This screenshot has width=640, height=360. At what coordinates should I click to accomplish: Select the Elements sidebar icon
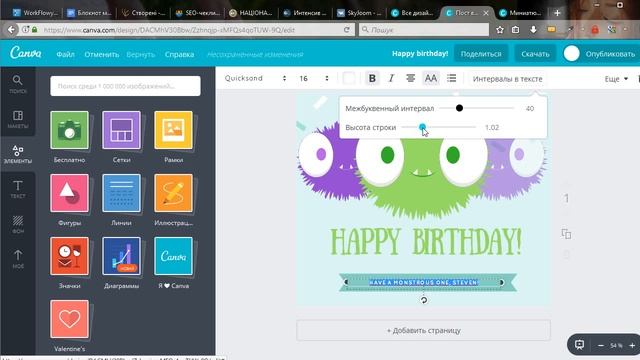click(x=18, y=154)
